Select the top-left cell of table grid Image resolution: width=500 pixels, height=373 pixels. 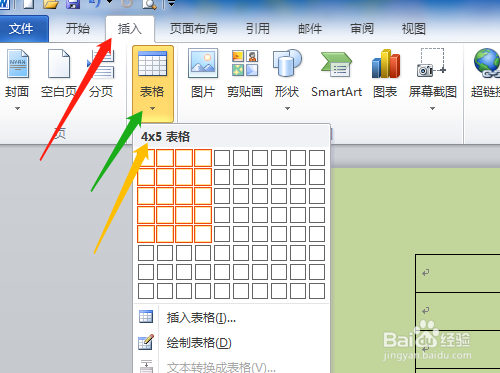[146, 158]
